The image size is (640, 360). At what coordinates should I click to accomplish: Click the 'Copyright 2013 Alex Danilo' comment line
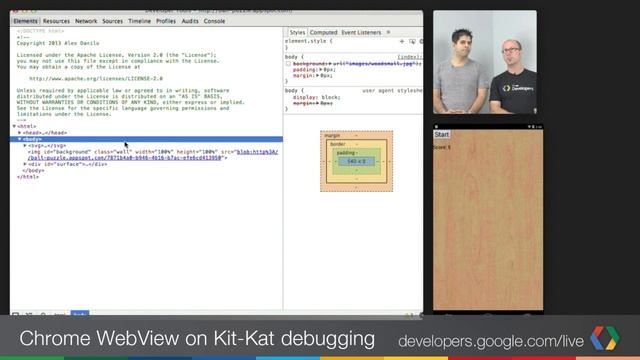pyautogui.click(x=58, y=43)
